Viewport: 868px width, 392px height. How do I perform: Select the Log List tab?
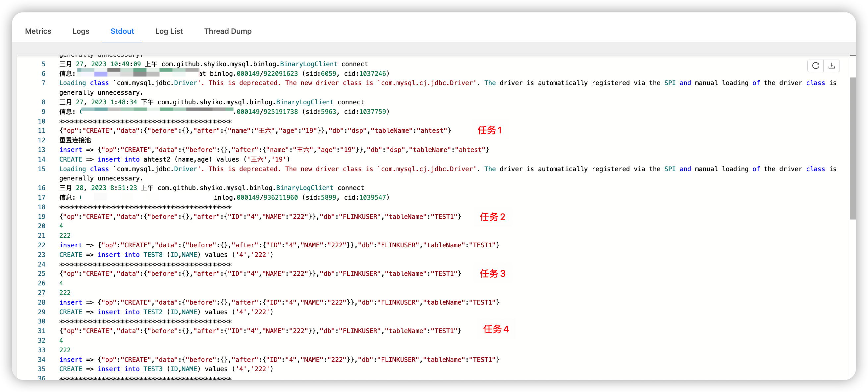169,31
